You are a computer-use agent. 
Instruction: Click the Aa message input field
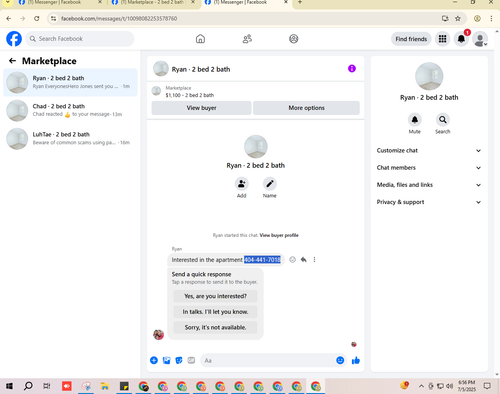tap(268, 360)
